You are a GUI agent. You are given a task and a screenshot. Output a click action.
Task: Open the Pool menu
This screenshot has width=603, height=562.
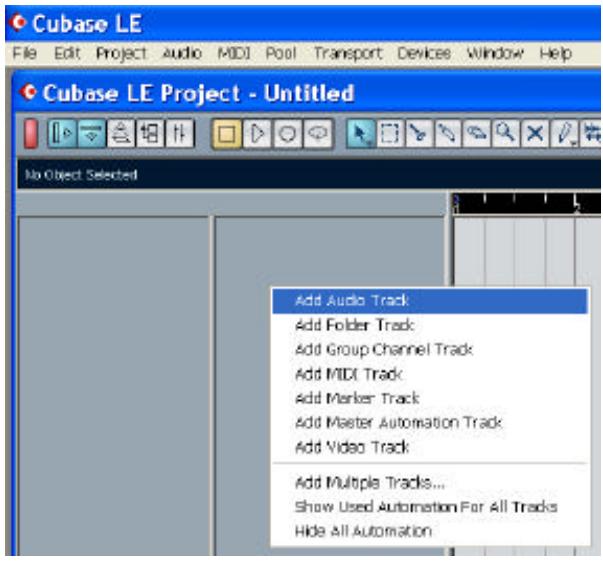coord(281,53)
